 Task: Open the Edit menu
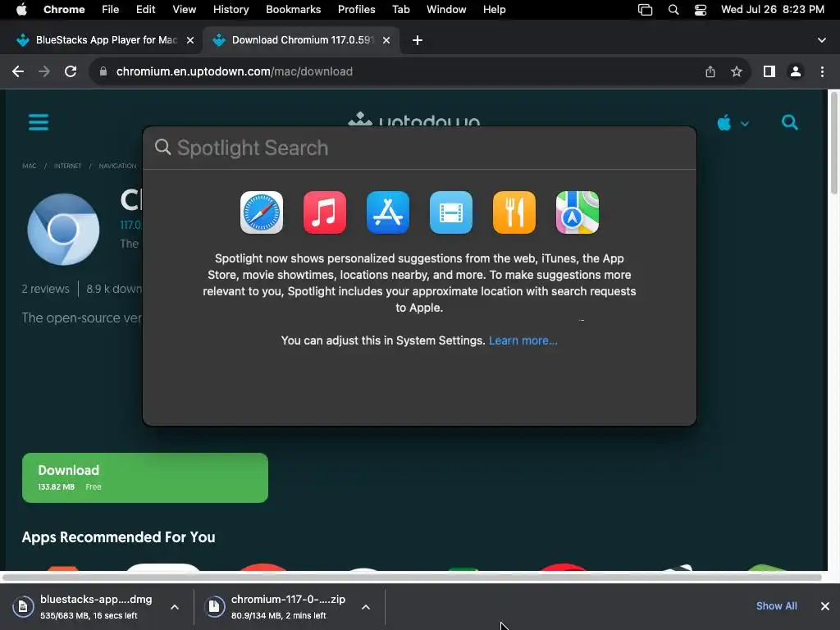tap(145, 10)
